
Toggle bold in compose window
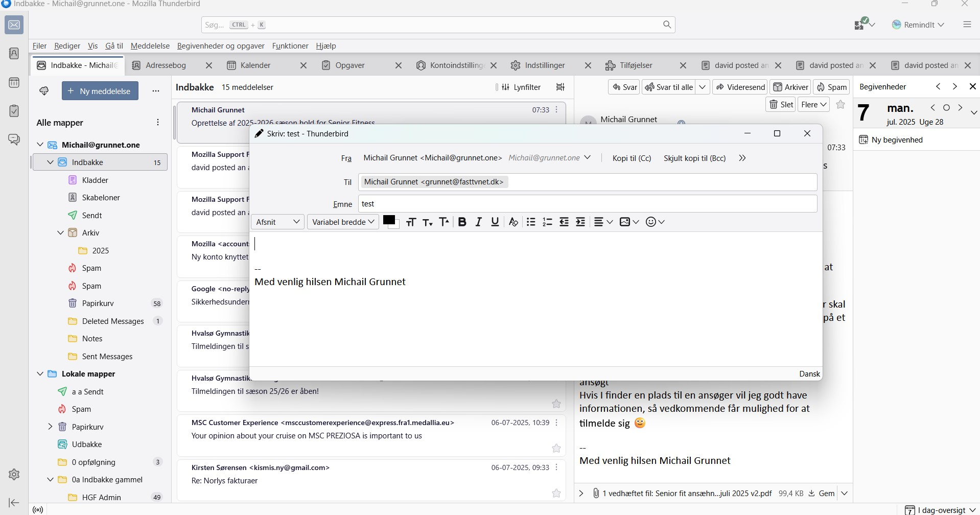pos(462,222)
